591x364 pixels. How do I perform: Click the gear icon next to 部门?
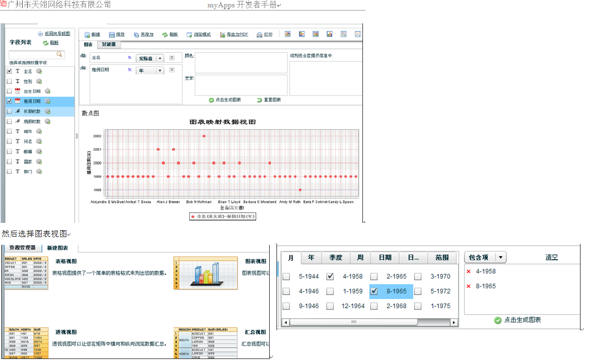(39, 172)
